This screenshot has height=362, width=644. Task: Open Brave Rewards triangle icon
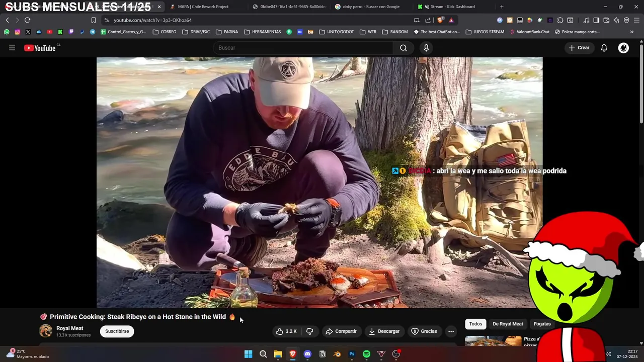tap(451, 20)
